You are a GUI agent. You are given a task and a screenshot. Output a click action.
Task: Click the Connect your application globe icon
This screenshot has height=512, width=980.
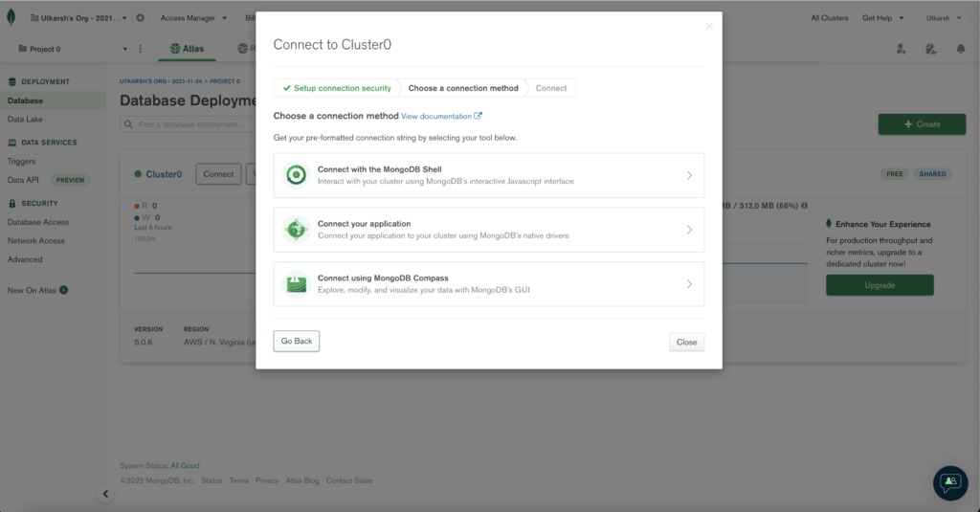297,230
